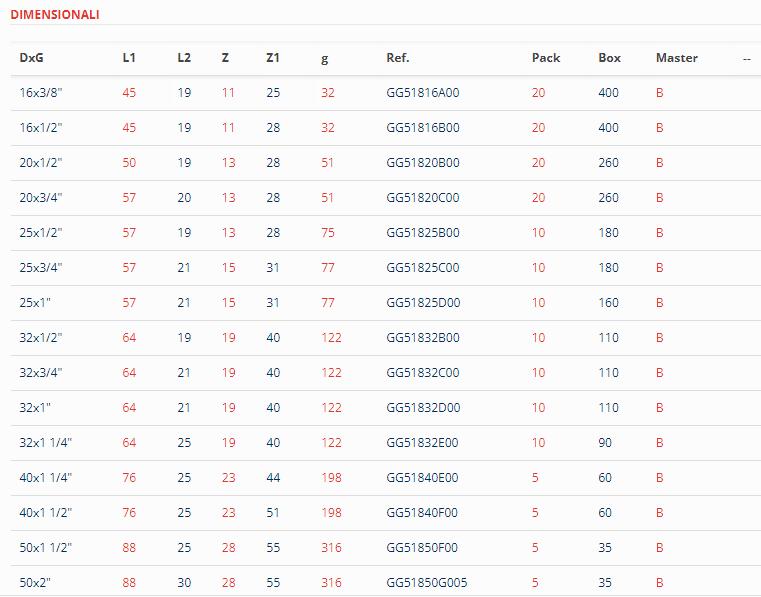This screenshot has width=761, height=597.
Task: Open reference GG51825D00
Action: [x=423, y=302]
